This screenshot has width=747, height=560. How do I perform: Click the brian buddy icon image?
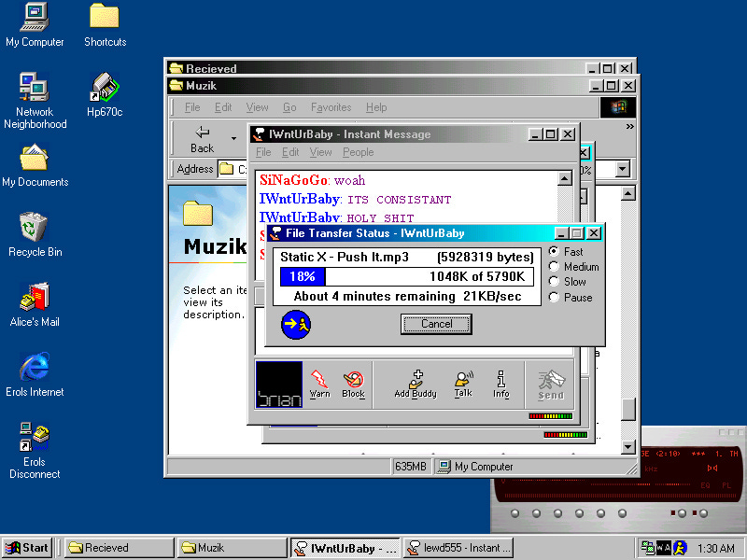point(279,385)
